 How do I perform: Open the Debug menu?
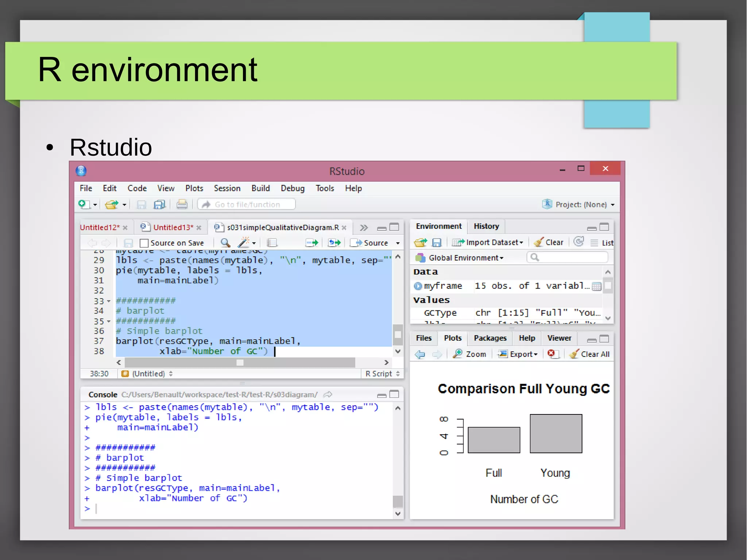point(293,188)
